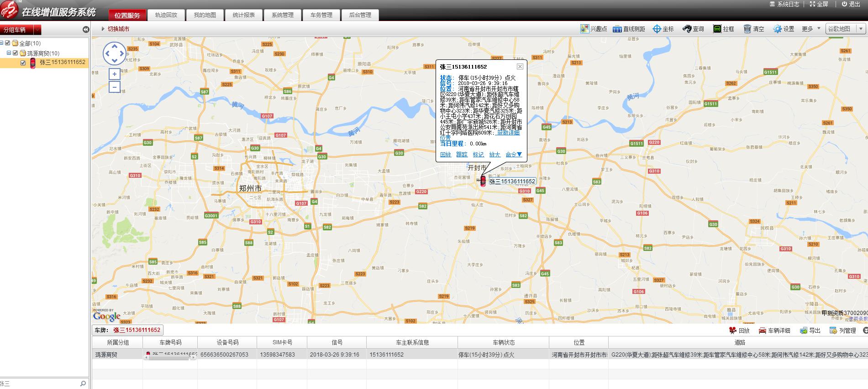Uncheck the 全部(10) checkbox
868x389 pixels.
coord(8,43)
